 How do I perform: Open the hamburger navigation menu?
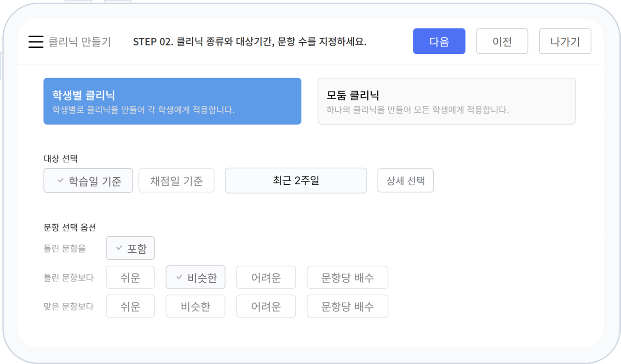36,41
